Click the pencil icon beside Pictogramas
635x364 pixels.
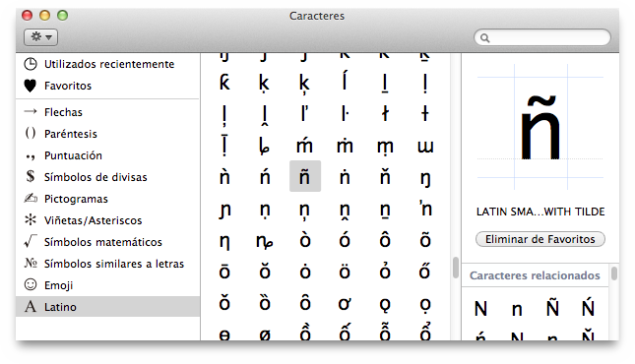tap(31, 198)
